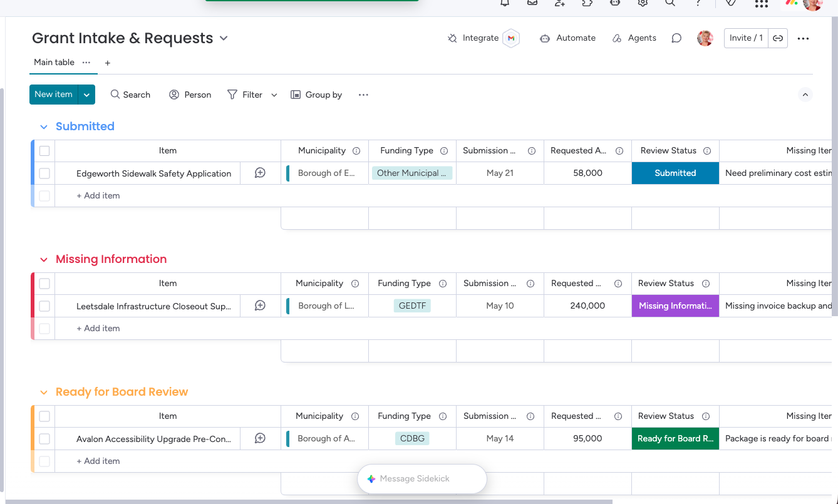
Task: Add an update to Edgeworth Sidewalk Safety Application
Action: (261, 173)
